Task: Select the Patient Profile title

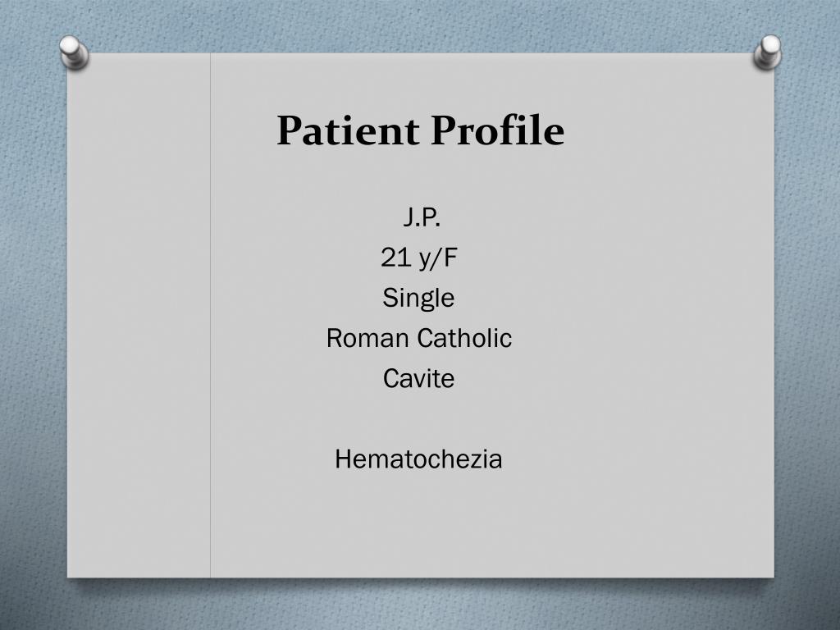Action: (x=421, y=130)
